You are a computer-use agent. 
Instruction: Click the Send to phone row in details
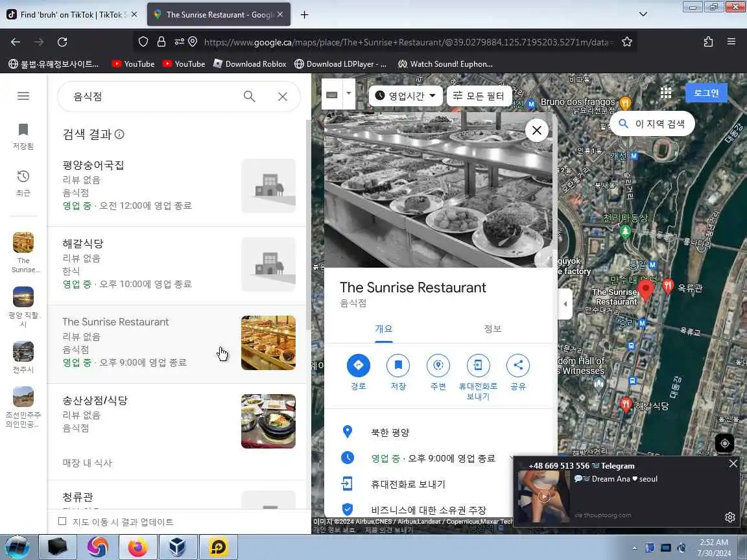[438, 484]
